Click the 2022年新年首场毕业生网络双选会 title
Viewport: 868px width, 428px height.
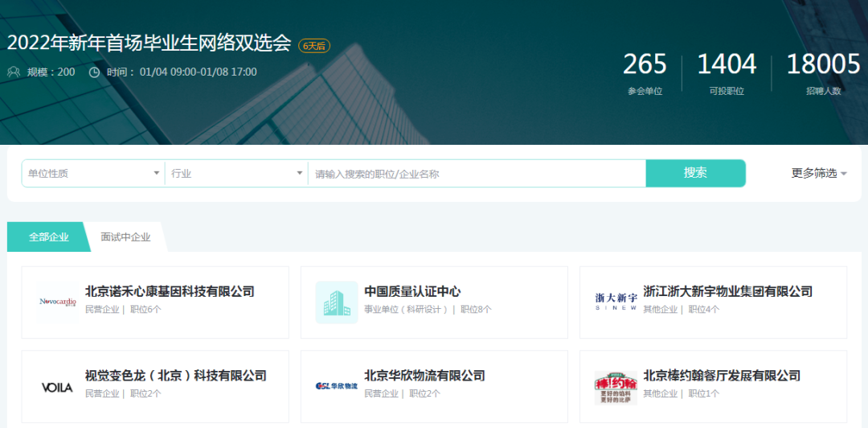click(x=149, y=43)
